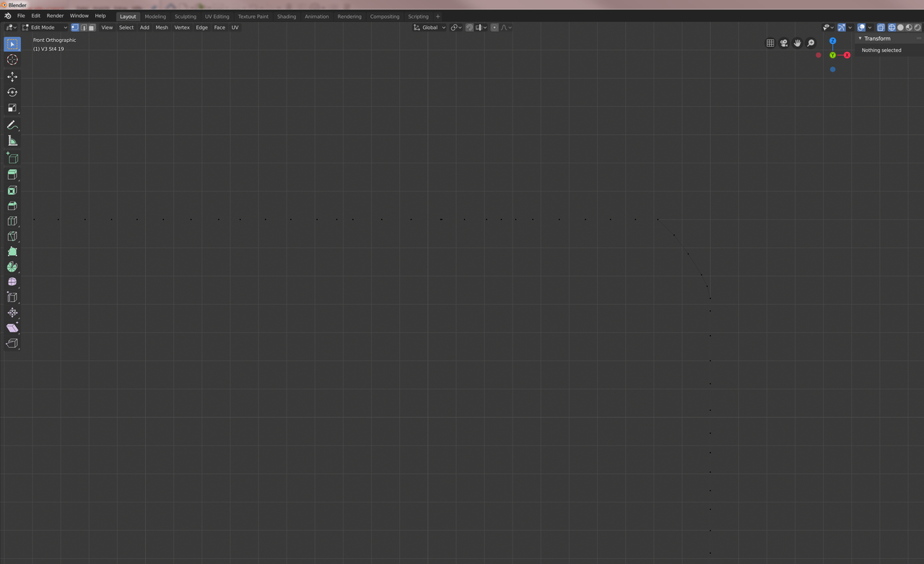This screenshot has height=564, width=924.
Task: Switch to the UV Editing workspace tab
Action: [217, 16]
